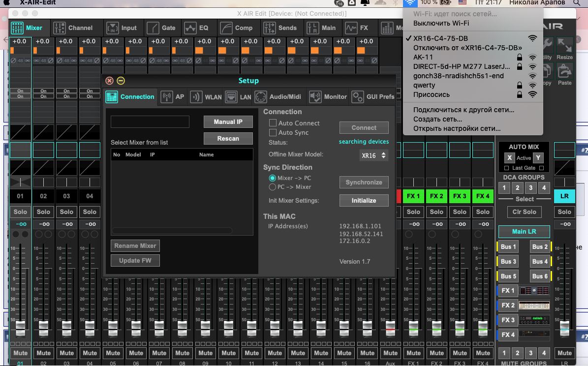This screenshot has width=588, height=366.
Task: Click the Rescan button
Action: (x=228, y=139)
